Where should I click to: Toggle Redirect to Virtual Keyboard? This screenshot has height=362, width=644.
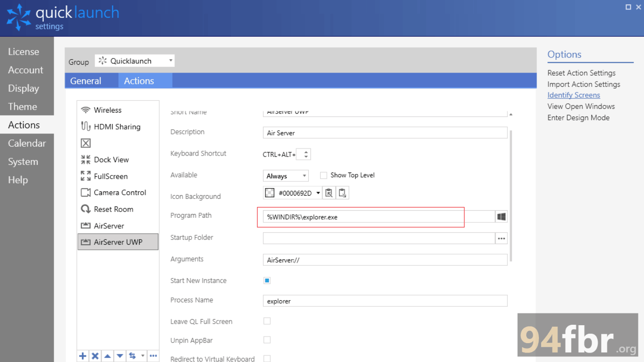[x=267, y=359]
